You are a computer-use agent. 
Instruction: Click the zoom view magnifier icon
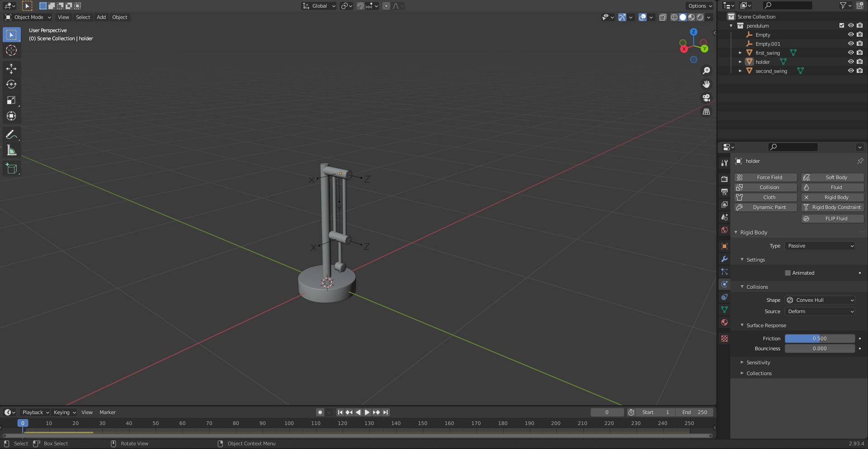point(706,71)
